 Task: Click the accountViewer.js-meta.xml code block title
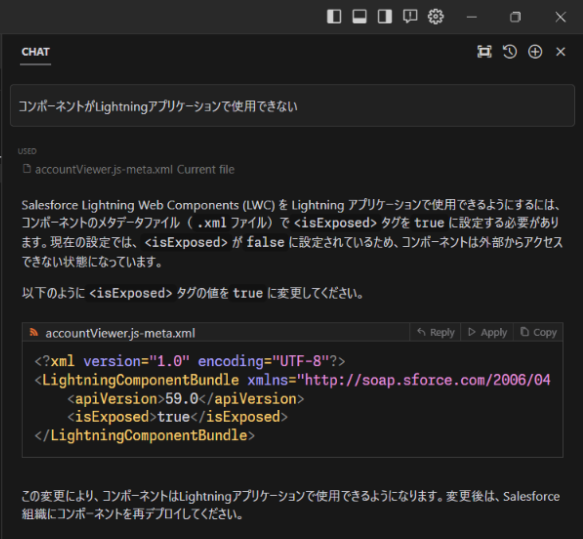(120, 333)
